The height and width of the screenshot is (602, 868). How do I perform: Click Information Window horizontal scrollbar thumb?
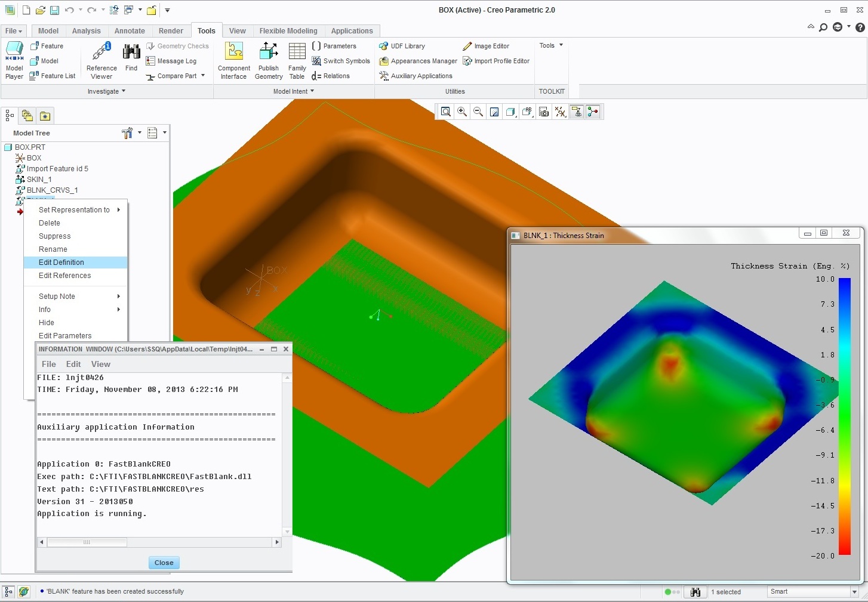click(87, 542)
